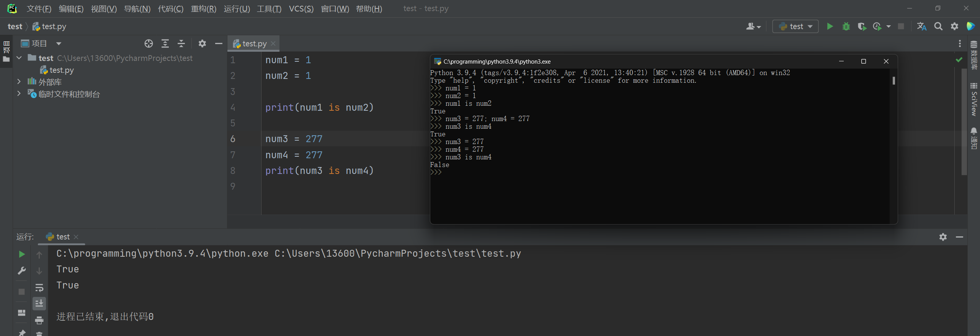Open the 编辑(E) menu
This screenshot has height=336, width=980.
tap(71, 8)
